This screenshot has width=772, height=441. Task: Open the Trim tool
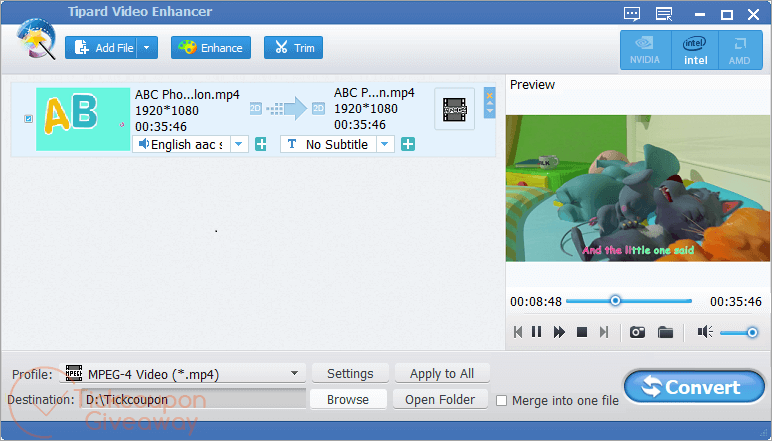tap(293, 48)
